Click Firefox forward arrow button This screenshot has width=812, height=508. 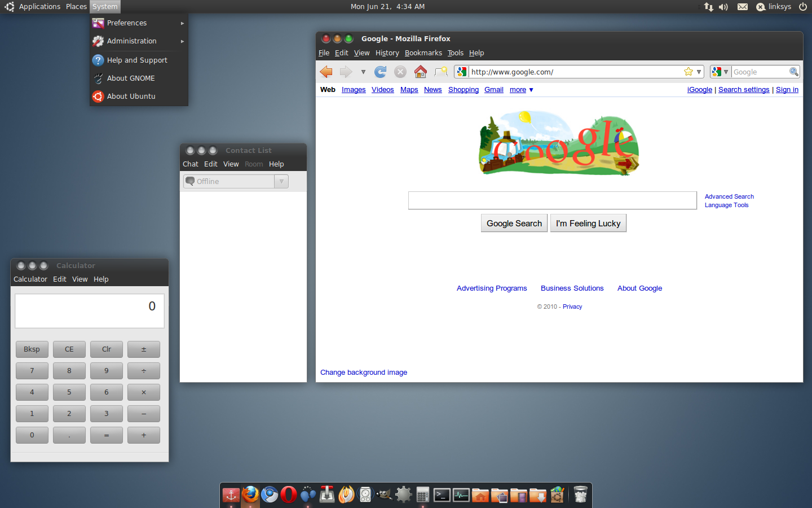tap(346, 72)
